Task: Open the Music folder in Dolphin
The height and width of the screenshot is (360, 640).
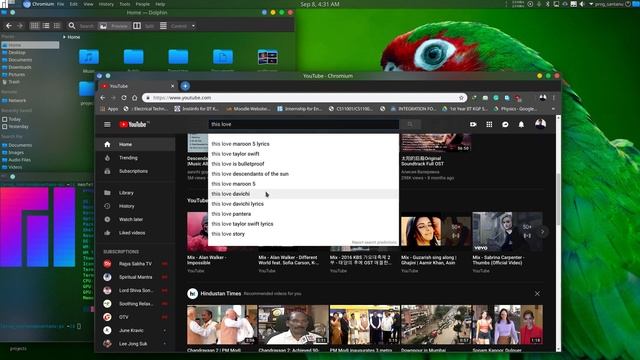Action: point(89,60)
